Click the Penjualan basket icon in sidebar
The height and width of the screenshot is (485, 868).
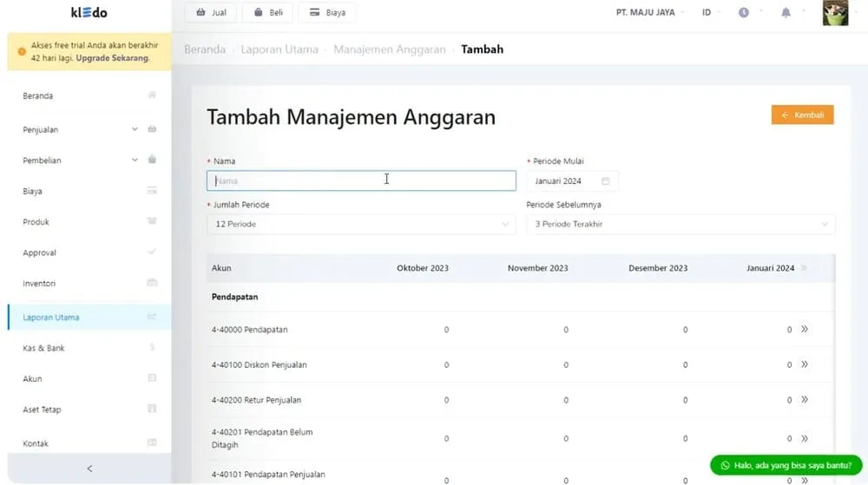click(152, 129)
